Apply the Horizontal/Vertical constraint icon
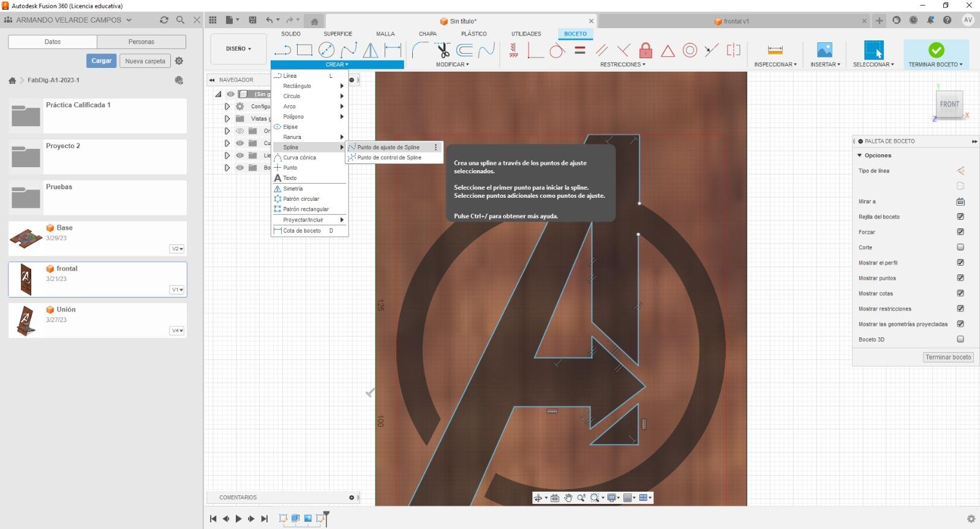Image resolution: width=980 pixels, height=529 pixels. point(514,50)
